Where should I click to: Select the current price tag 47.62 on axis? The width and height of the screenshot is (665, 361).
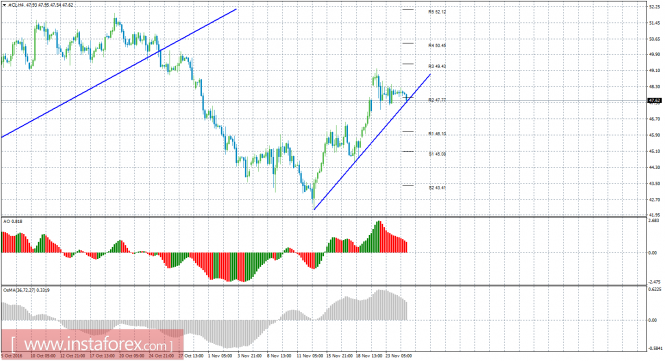(654, 101)
